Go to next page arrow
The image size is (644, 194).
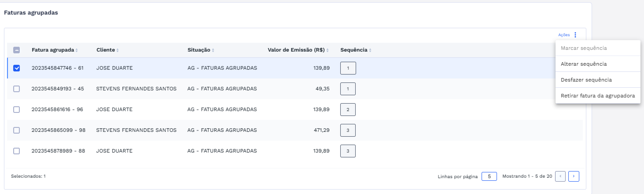click(574, 176)
